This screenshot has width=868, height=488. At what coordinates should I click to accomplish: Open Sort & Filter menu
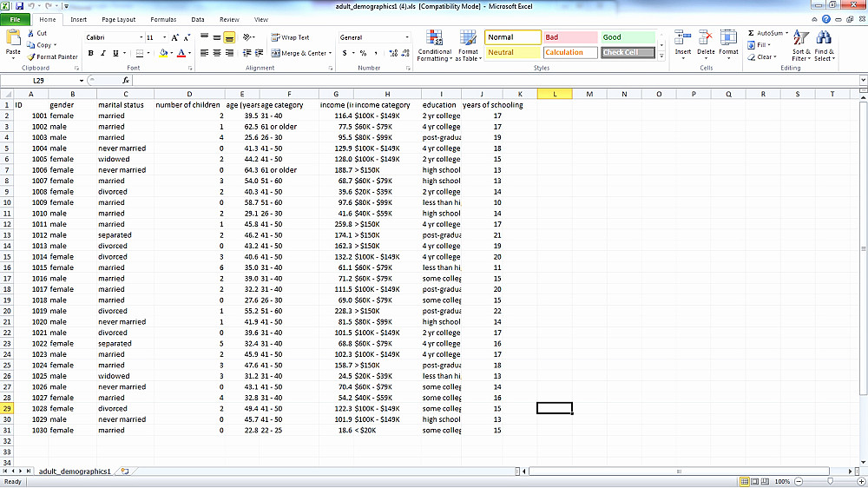click(801, 45)
